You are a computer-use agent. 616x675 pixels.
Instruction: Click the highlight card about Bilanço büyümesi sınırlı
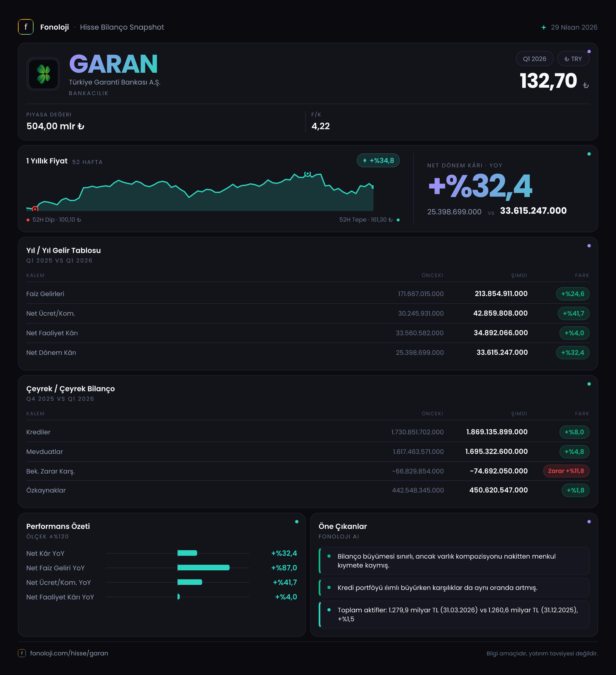point(454,561)
